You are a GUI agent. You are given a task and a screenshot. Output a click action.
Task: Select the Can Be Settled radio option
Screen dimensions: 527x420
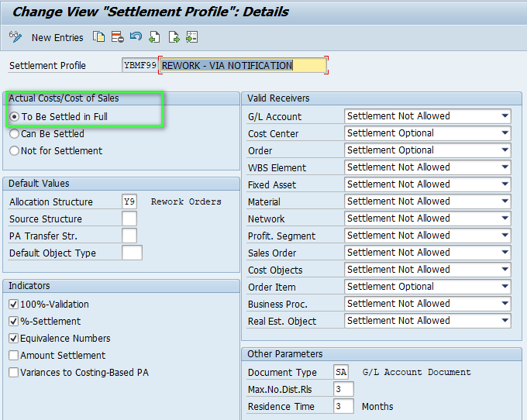coord(15,134)
